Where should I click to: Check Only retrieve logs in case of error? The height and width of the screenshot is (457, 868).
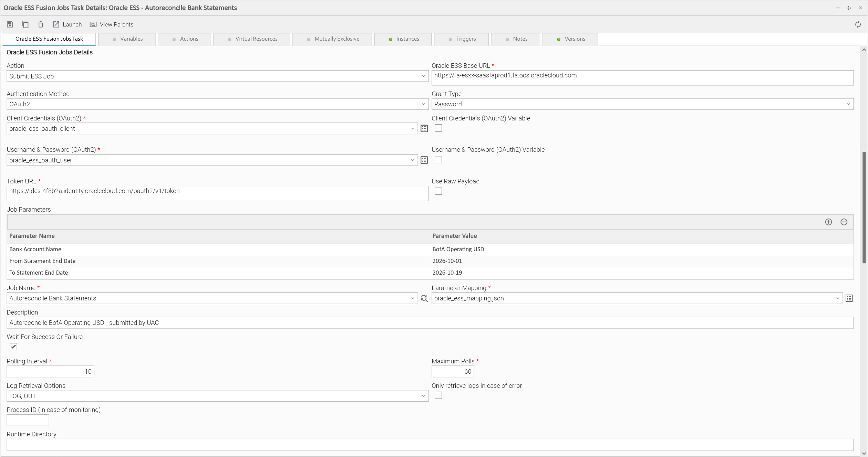click(x=438, y=395)
